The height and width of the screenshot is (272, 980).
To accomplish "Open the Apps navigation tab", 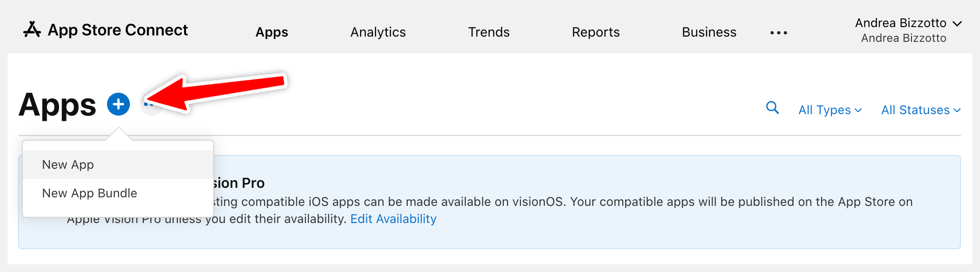I will (272, 32).
